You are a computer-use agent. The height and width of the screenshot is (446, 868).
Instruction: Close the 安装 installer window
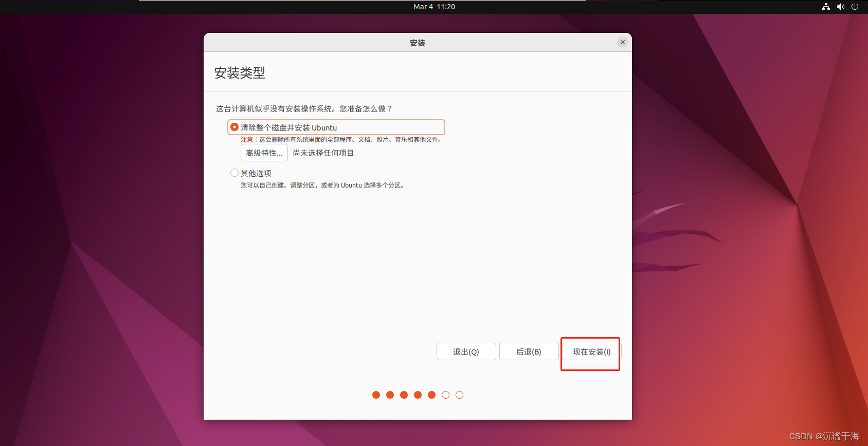coord(623,42)
